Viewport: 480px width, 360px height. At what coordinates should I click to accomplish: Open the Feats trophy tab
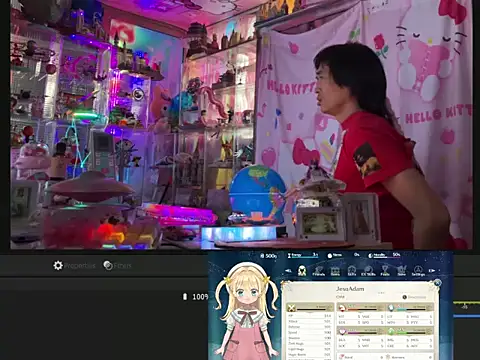tap(385, 271)
